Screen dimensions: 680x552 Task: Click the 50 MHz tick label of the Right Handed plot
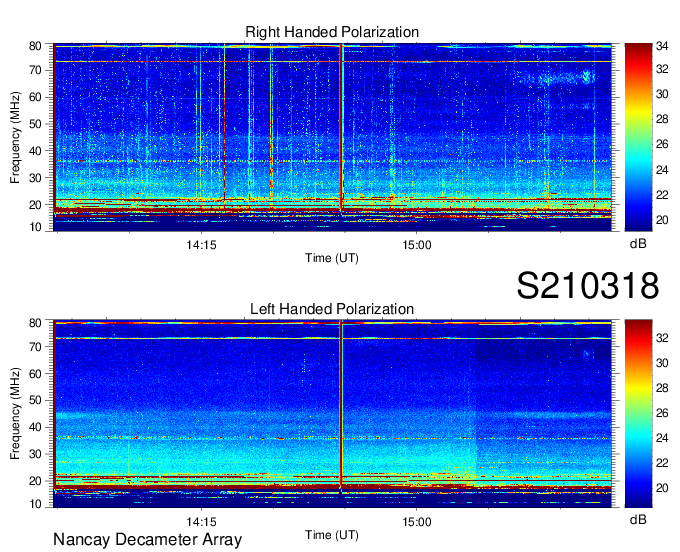(35, 124)
